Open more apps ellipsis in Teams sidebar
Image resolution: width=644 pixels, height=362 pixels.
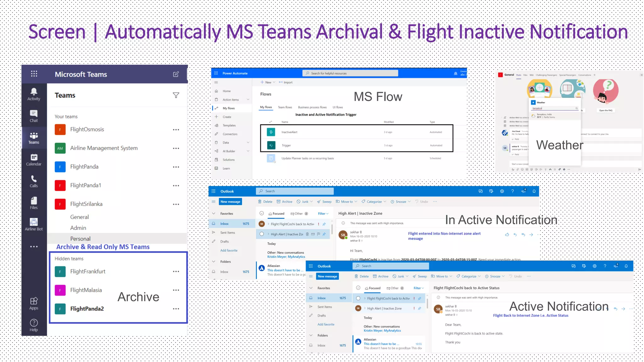[x=34, y=247]
